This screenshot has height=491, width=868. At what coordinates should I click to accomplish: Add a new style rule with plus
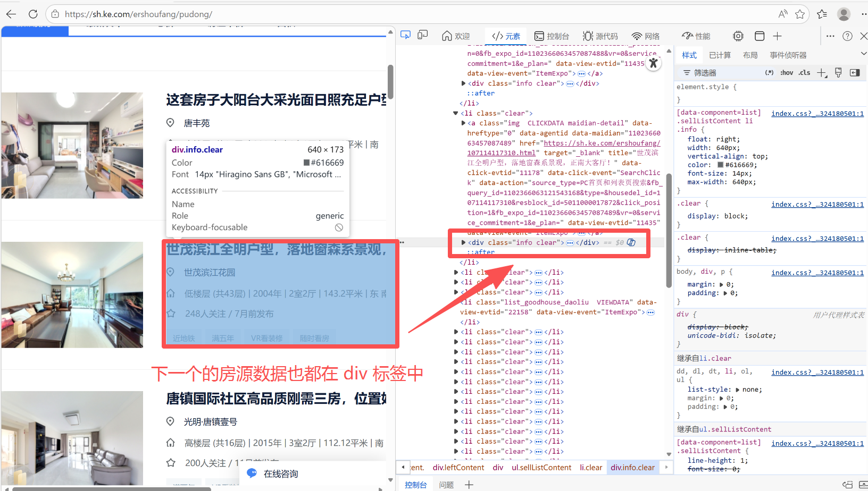[822, 73]
